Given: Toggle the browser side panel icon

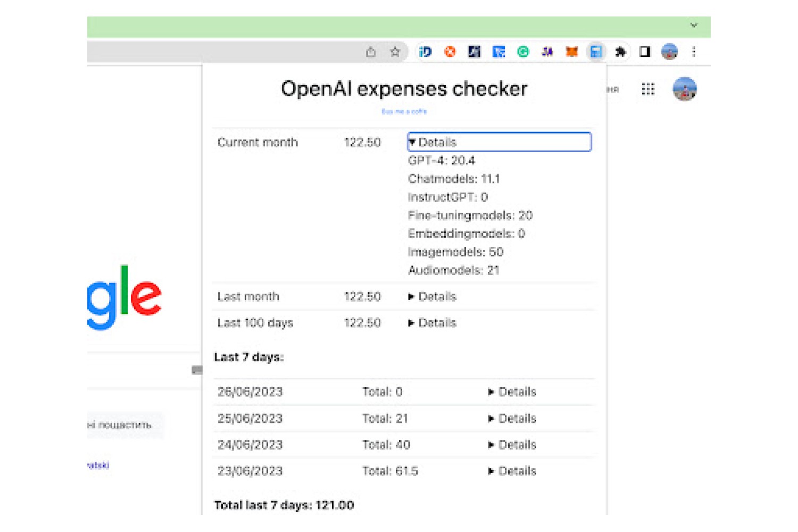Looking at the screenshot, I should 645,52.
